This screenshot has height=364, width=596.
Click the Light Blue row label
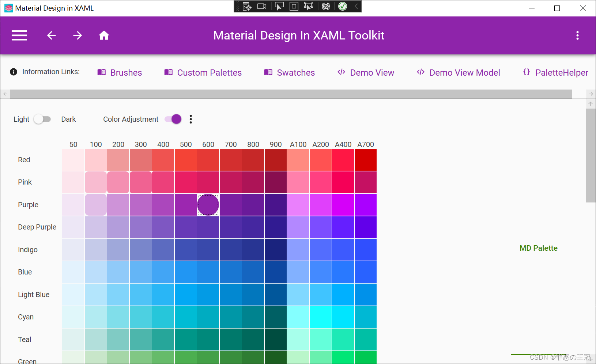34,295
